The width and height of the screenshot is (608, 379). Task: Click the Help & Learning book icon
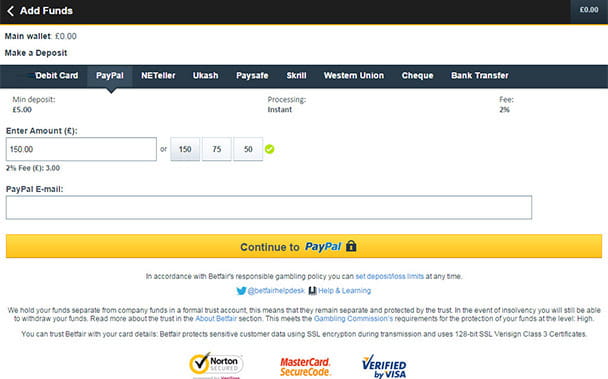pos(312,291)
